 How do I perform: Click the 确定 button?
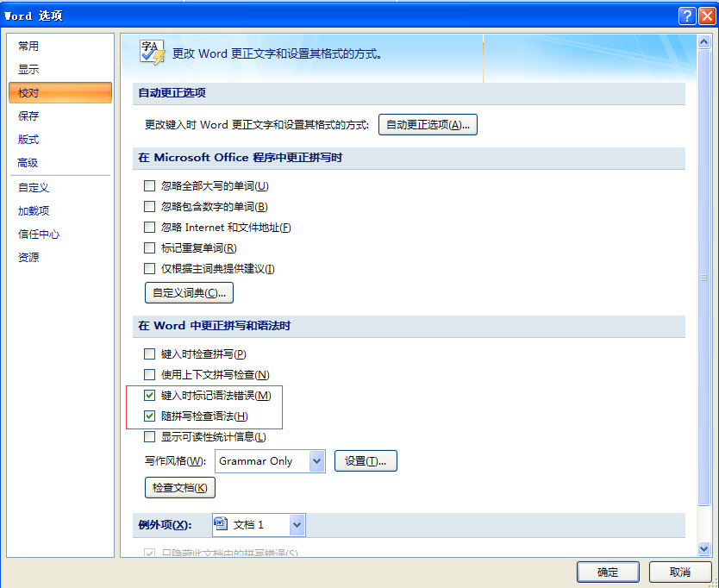[608, 572]
